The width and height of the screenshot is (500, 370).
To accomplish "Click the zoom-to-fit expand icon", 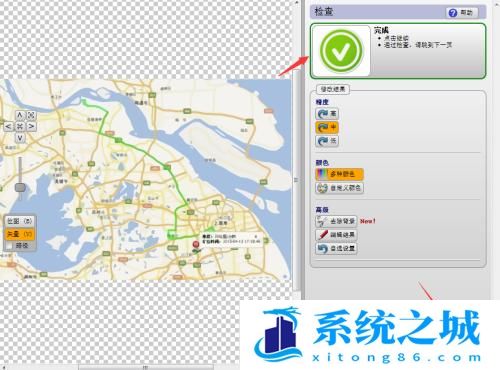I will coord(31,115).
